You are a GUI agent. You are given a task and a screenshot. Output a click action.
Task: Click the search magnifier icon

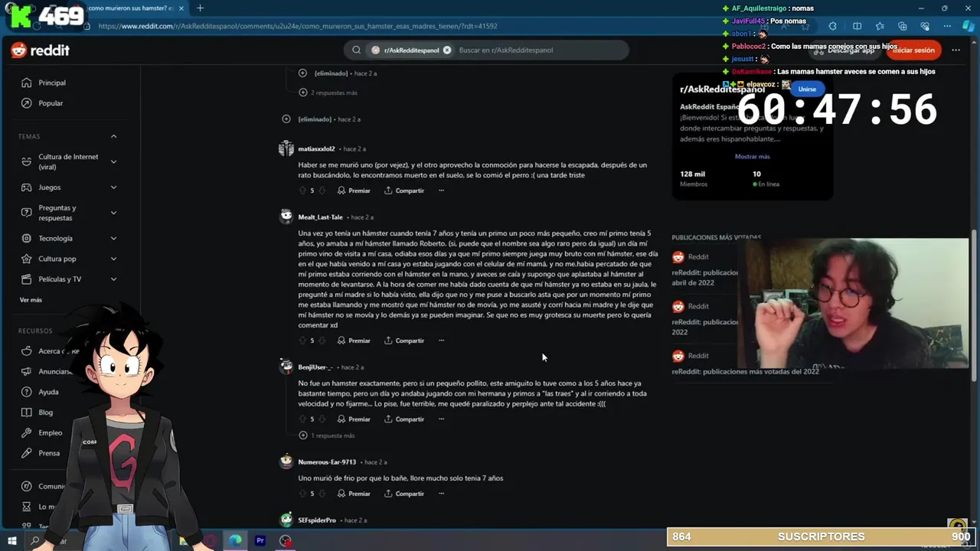click(x=356, y=51)
